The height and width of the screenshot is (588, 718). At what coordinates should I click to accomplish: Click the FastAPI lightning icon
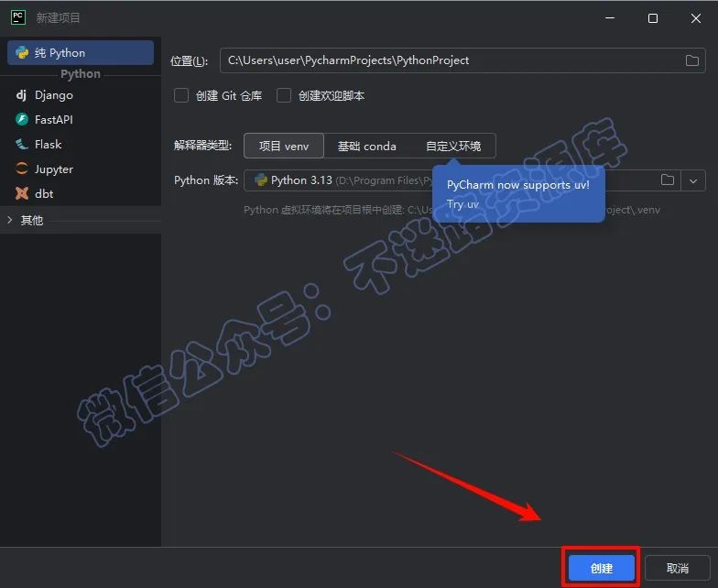22,119
